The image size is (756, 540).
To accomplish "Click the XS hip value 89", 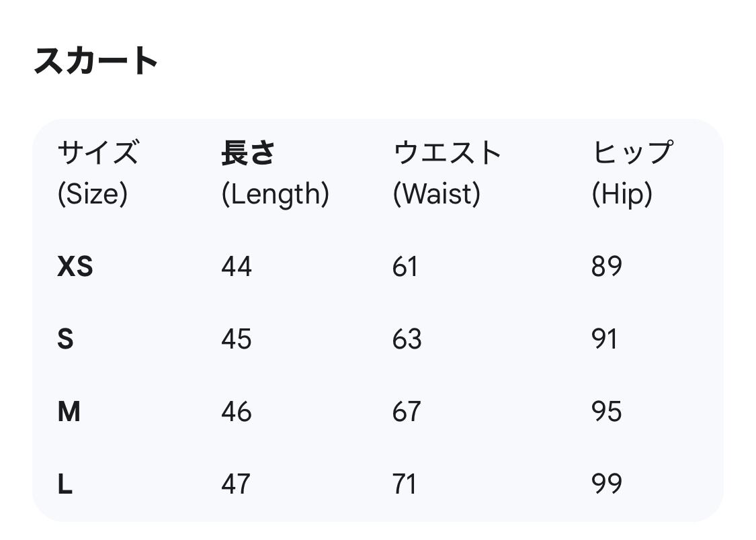I will pyautogui.click(x=607, y=267).
